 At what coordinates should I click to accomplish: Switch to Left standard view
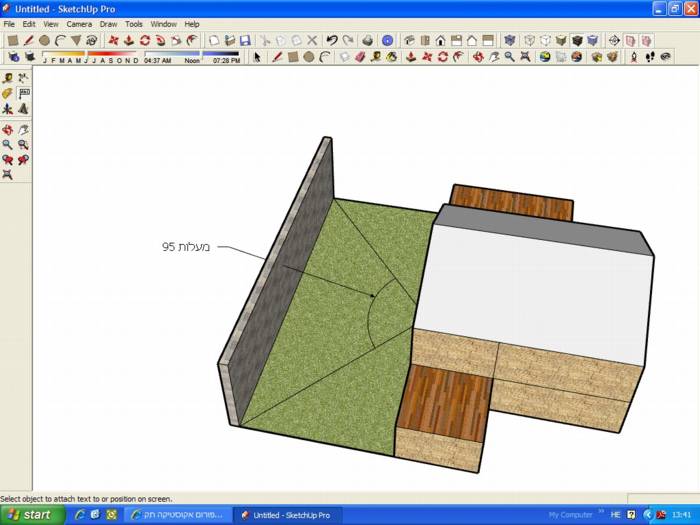pos(488,41)
